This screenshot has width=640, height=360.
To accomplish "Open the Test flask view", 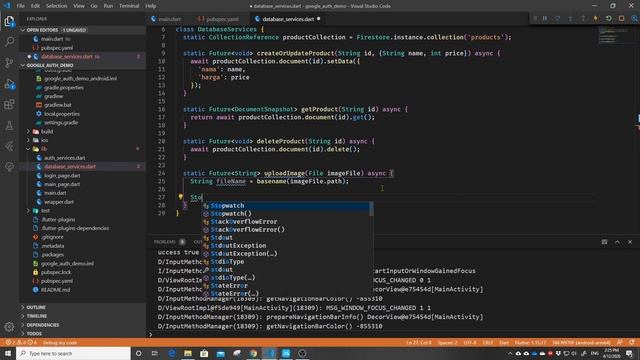I will (9, 125).
